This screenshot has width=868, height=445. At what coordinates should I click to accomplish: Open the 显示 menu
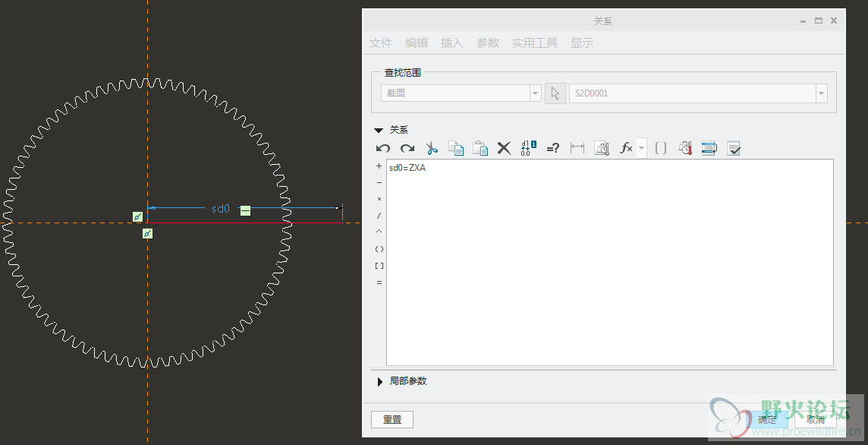point(582,43)
